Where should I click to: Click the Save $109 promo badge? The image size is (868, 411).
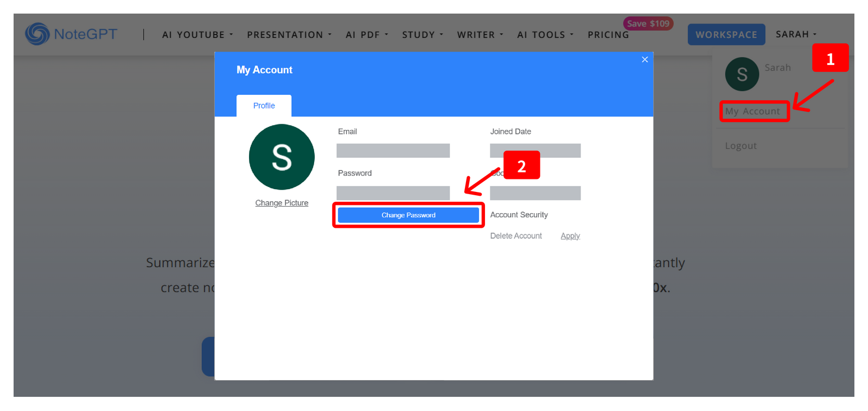click(x=648, y=24)
